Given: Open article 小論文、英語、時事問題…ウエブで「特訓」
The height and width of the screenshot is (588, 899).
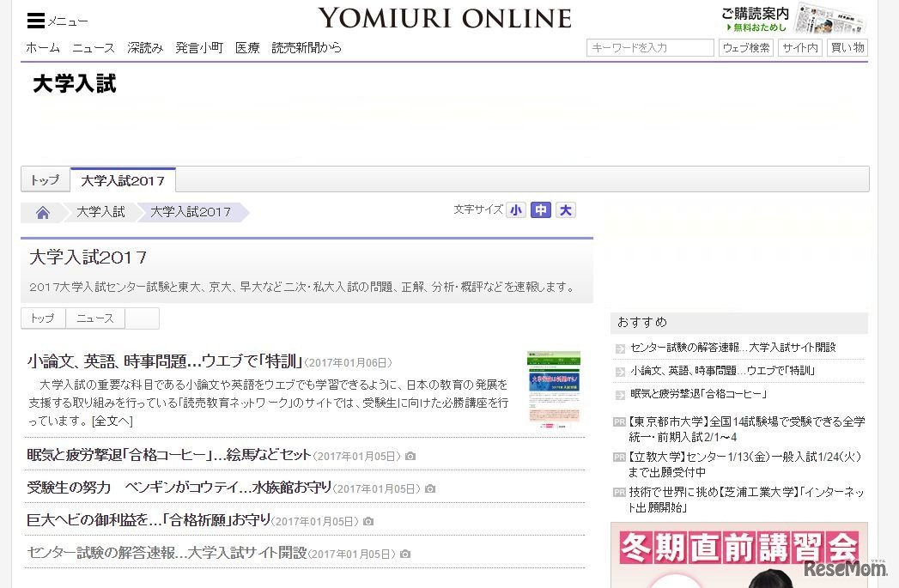Looking at the screenshot, I should [164, 361].
